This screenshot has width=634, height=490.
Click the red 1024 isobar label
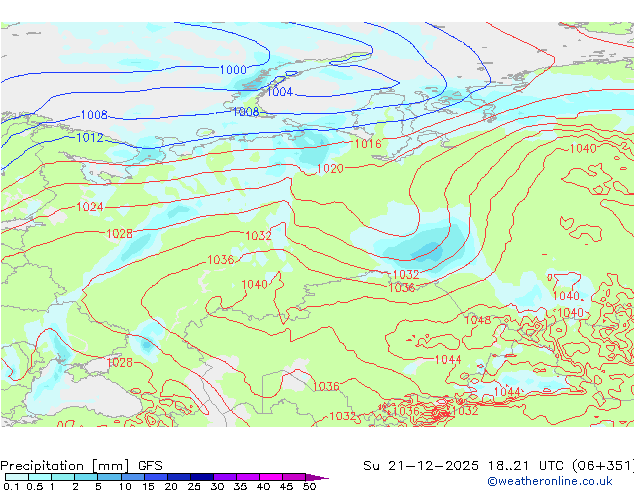click(90, 207)
